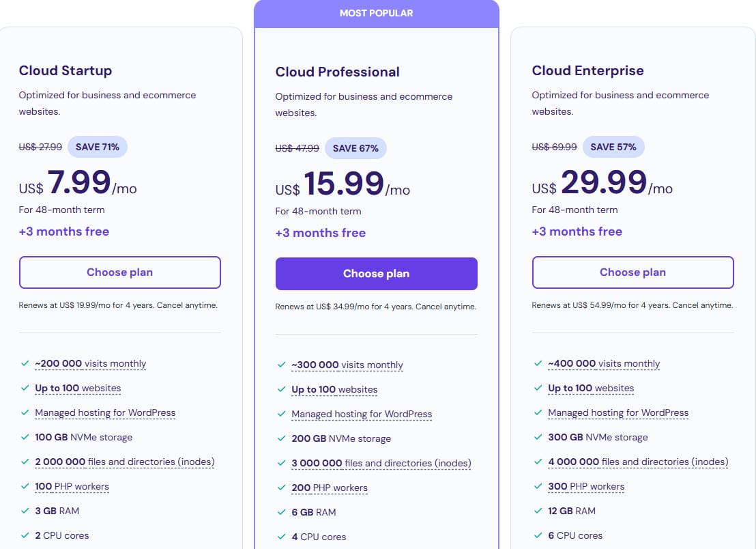Click checkmark icon beside 100 GB NVMe storage
This screenshot has width=756, height=549.
click(25, 438)
